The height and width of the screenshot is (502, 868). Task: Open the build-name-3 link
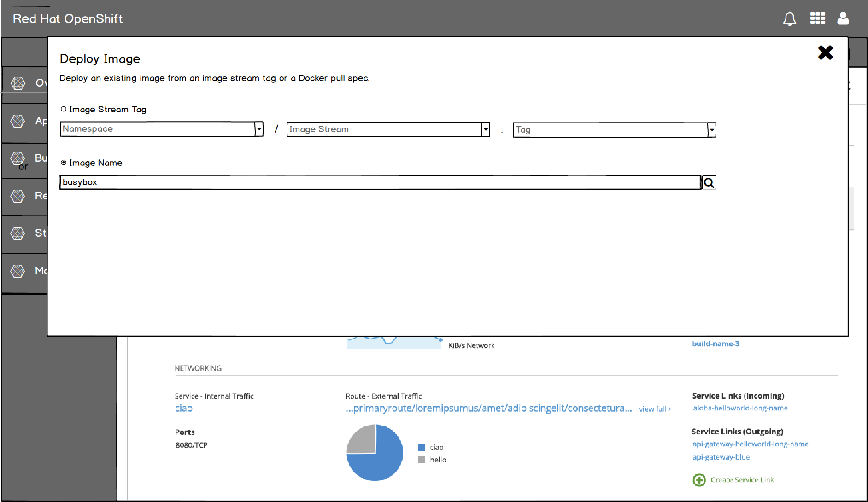pyautogui.click(x=716, y=344)
